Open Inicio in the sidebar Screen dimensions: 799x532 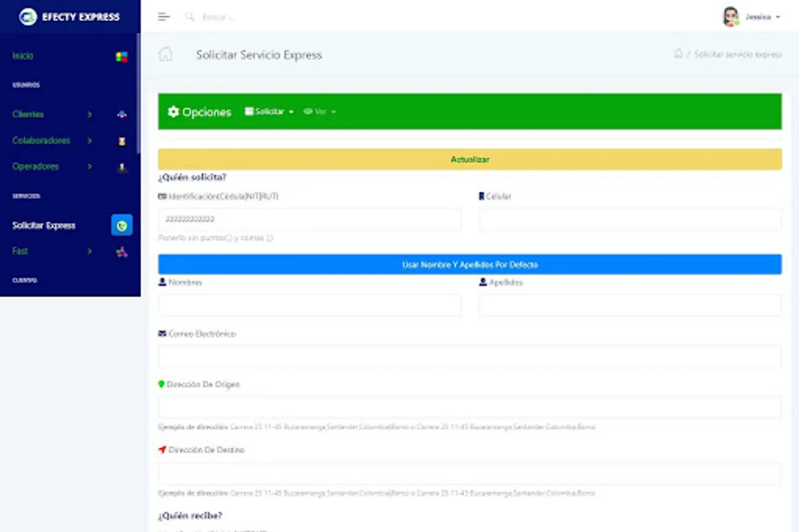(23, 56)
